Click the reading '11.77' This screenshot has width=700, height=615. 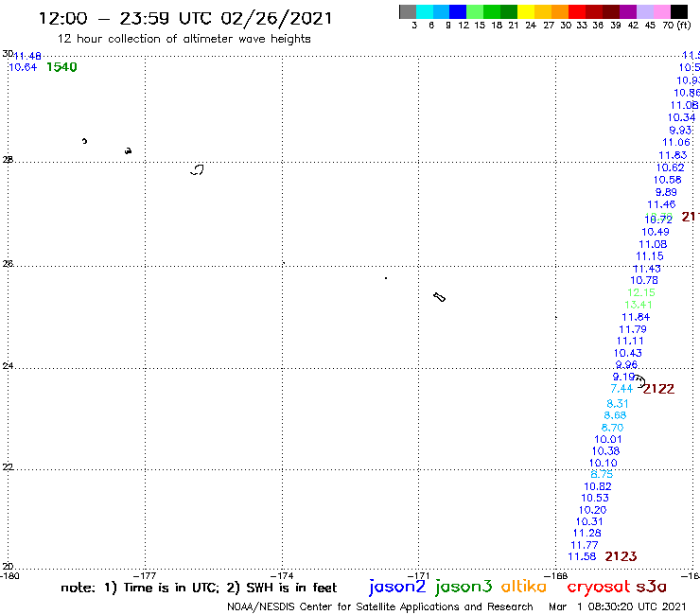click(x=585, y=545)
